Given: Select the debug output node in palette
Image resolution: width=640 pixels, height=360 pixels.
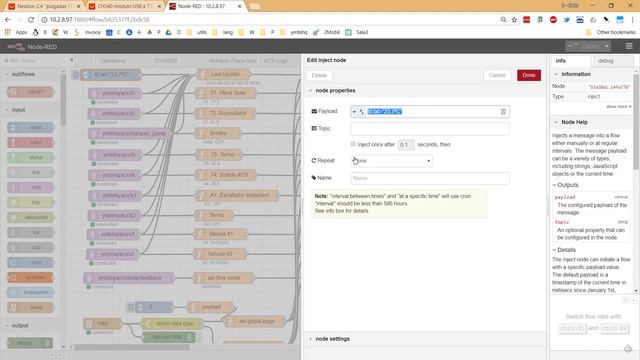Looking at the screenshot, I should (x=31, y=343).
